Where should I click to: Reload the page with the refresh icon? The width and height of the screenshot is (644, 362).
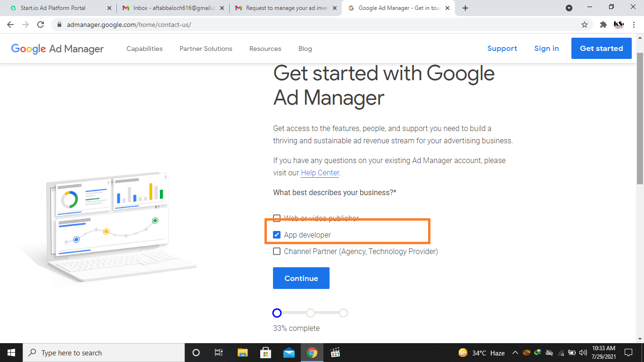coord(41,25)
